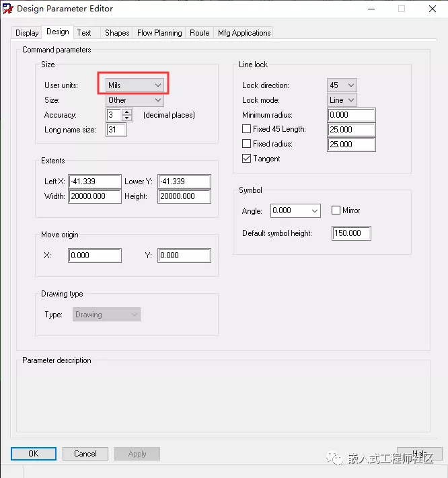Edit the Left X extents field
This screenshot has width=448, height=478.
(x=95, y=182)
